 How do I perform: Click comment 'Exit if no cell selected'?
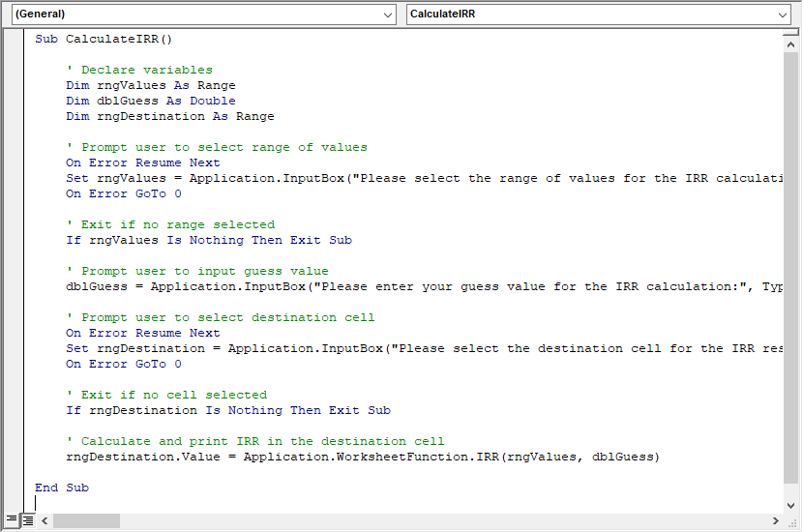tap(166, 395)
